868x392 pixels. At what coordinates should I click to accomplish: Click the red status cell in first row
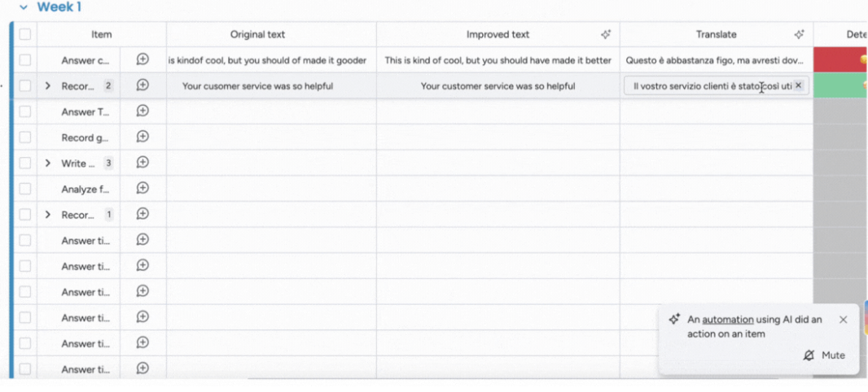coord(840,59)
